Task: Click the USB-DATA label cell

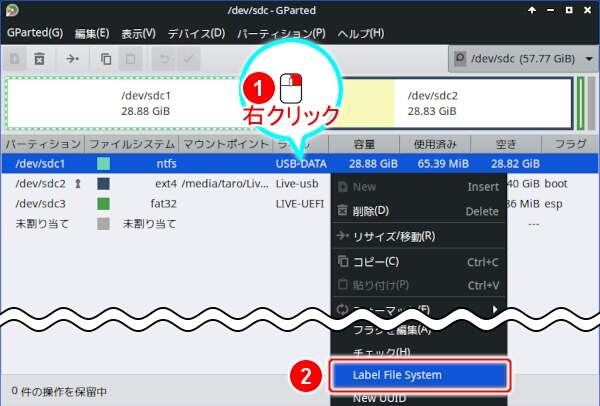Action: tap(301, 164)
